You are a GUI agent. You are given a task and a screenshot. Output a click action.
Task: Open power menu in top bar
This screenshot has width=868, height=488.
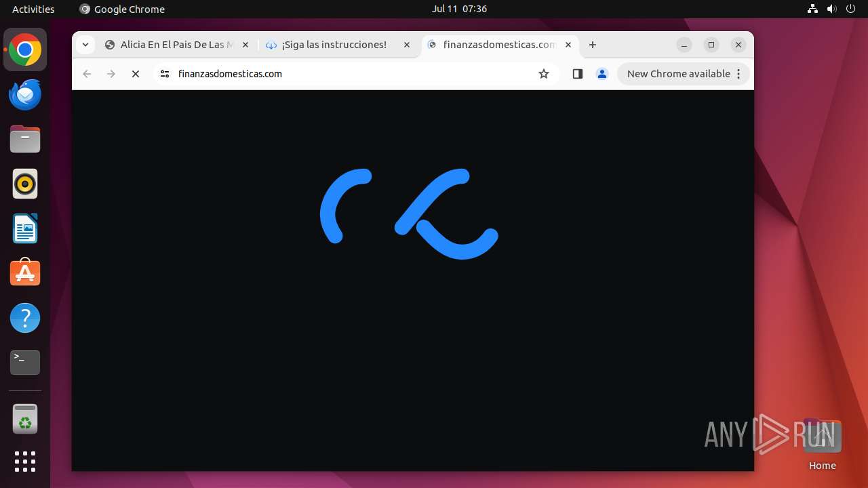(x=851, y=9)
